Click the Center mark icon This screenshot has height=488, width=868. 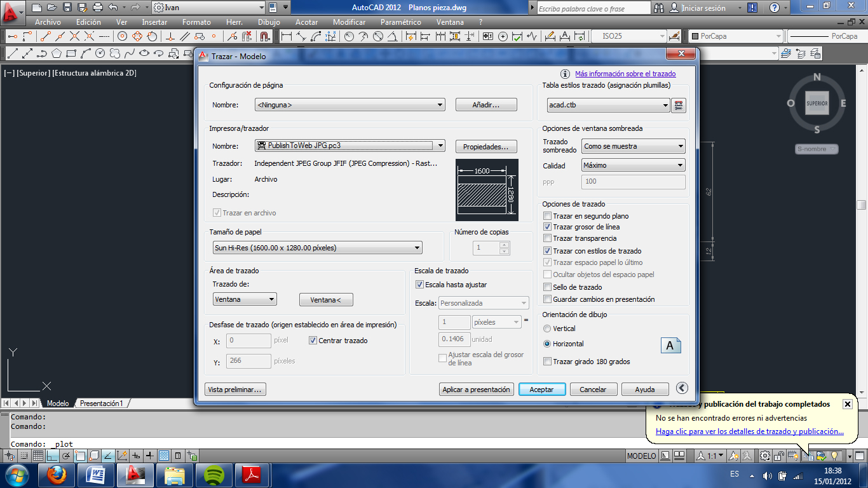(503, 36)
